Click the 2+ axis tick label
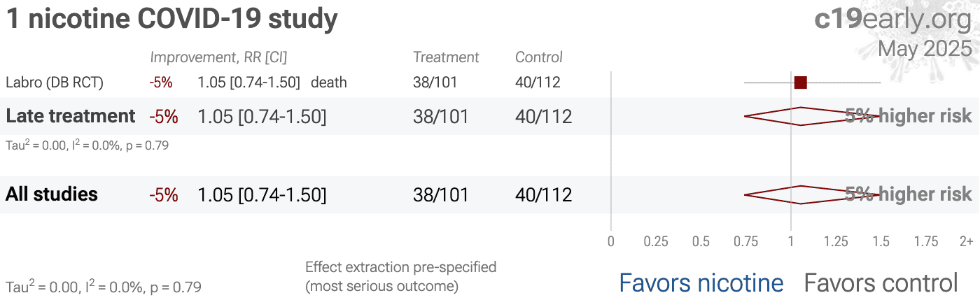Image resolution: width=980 pixels, height=300 pixels. tap(966, 241)
